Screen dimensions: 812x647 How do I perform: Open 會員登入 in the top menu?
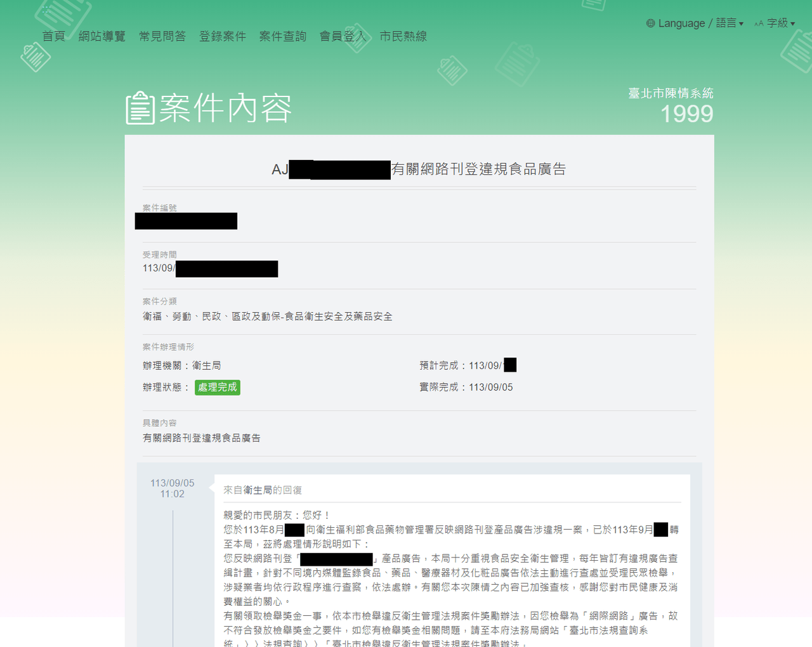[342, 36]
